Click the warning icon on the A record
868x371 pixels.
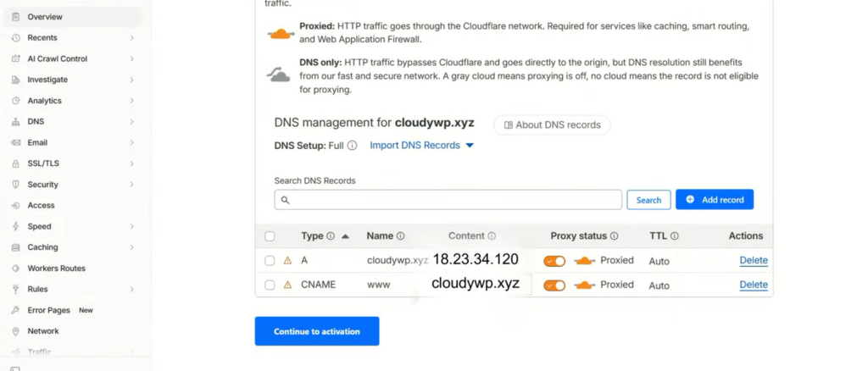coord(287,260)
